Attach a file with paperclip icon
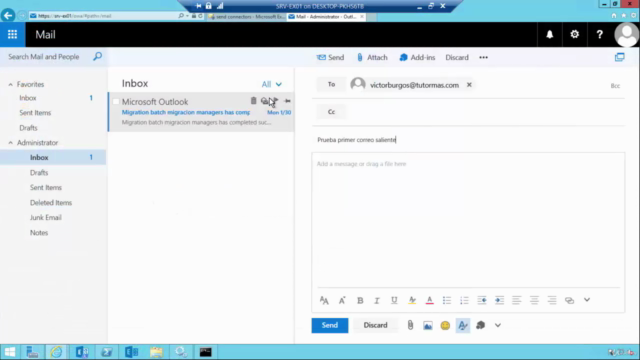Viewport: 640px width, 360px height. click(410, 325)
